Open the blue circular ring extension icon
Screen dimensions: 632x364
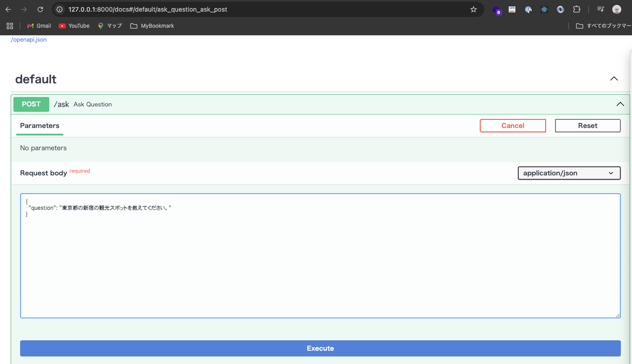point(560,9)
